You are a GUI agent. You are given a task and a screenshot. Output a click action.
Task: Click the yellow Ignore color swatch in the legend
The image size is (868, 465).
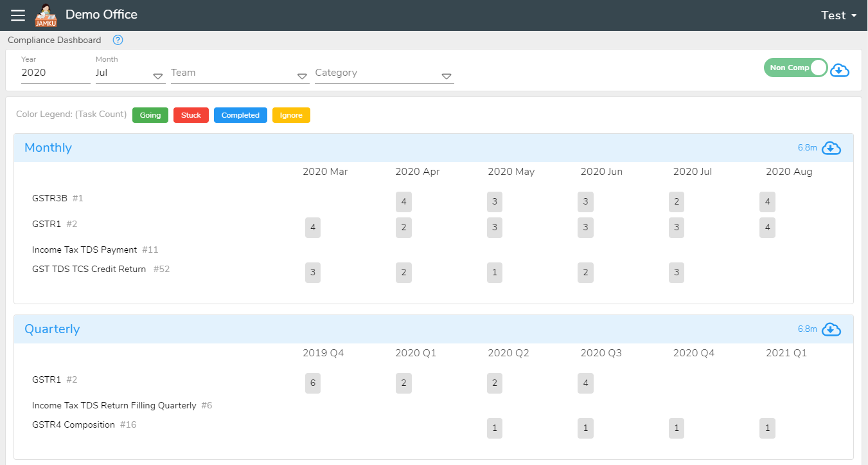click(291, 115)
